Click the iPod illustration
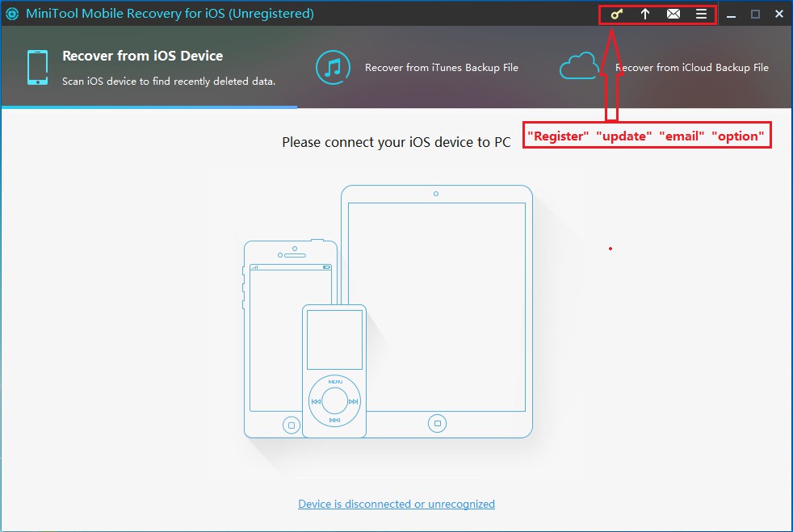This screenshot has height=532, width=793. pyautogui.click(x=334, y=371)
